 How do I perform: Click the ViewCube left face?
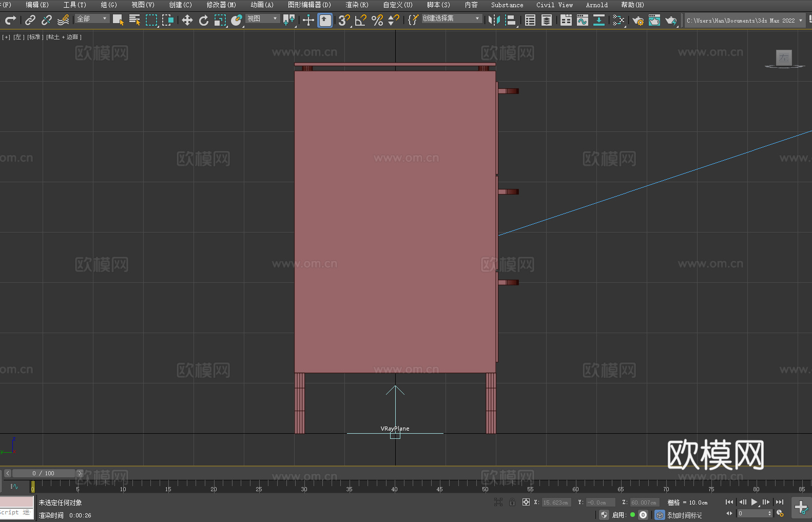click(x=784, y=57)
